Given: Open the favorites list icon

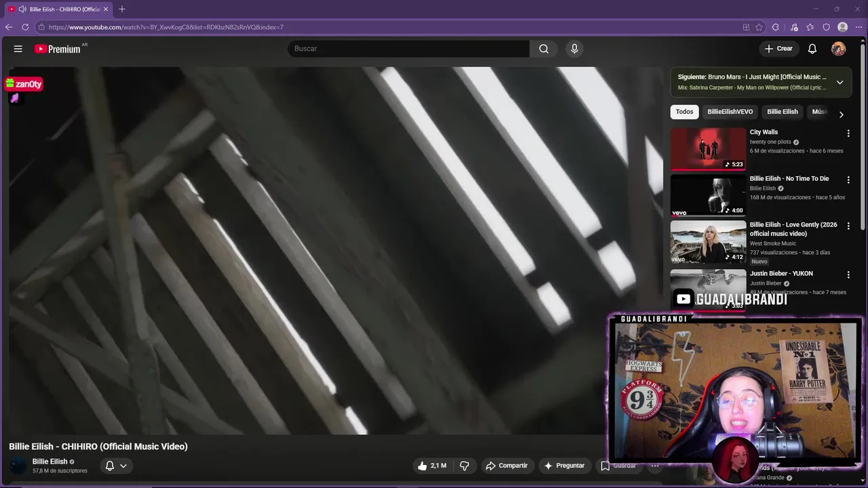Looking at the screenshot, I should click(x=810, y=27).
